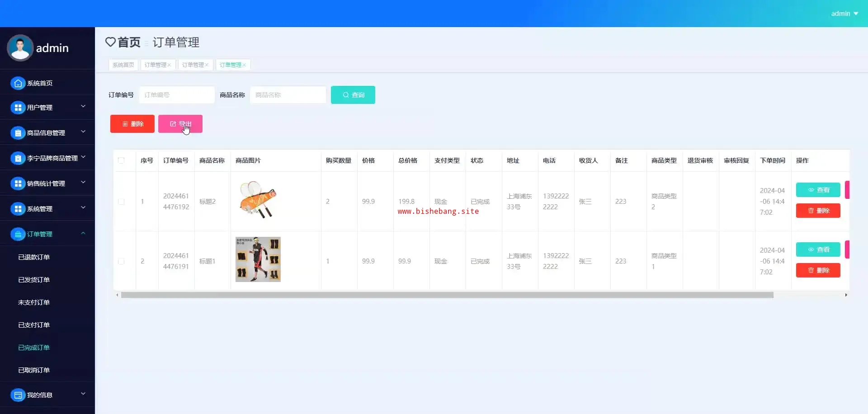This screenshot has width=868, height=414.
Task: Expand the 销售统计管理 menu chevron
Action: point(83,183)
